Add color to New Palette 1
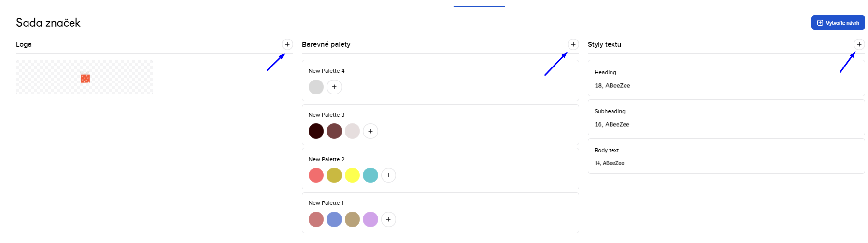The image size is (868, 243). tap(388, 219)
